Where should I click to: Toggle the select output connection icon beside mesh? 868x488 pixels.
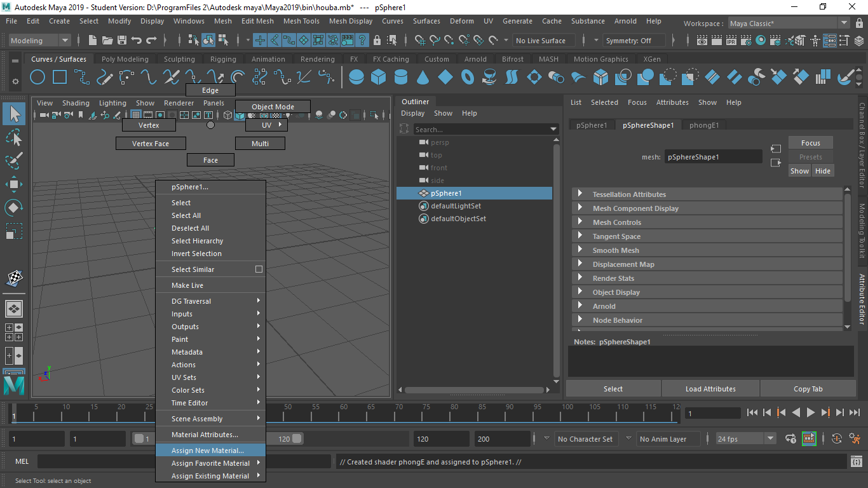(775, 163)
